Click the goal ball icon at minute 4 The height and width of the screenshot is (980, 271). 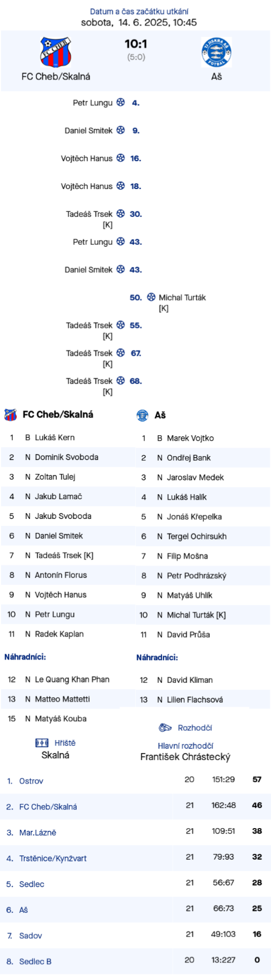[x=121, y=102]
